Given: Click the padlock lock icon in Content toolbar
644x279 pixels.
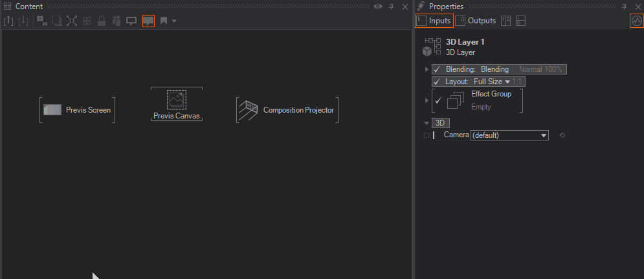Looking at the screenshot, I should tap(101, 21).
